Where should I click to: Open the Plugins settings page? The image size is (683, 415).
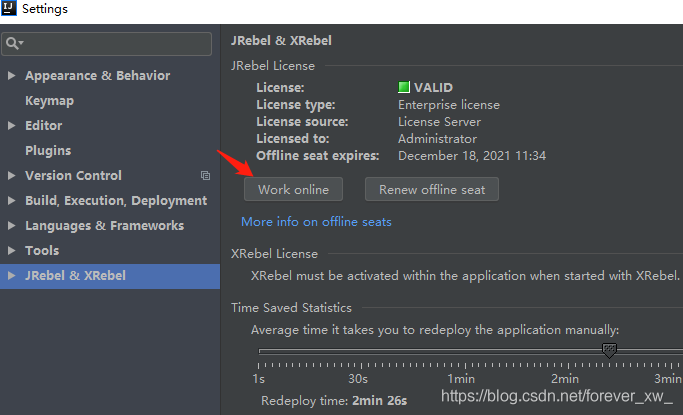pos(48,151)
